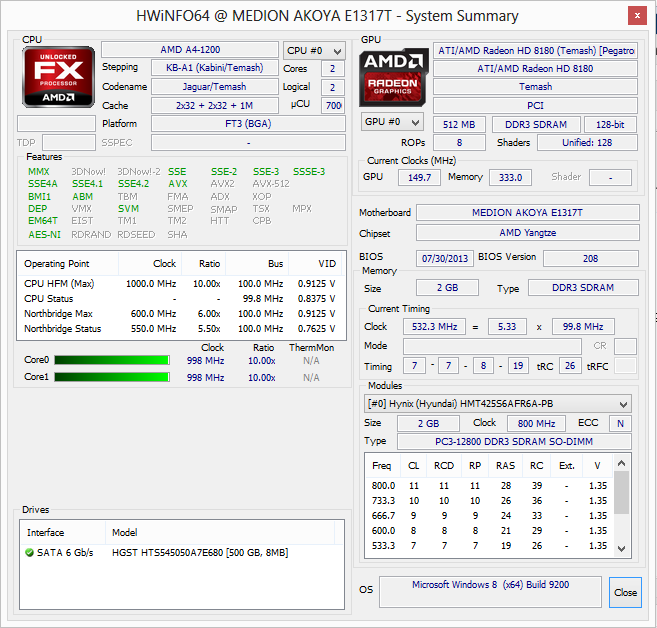This screenshot has width=657, height=628.
Task: Click scroll down arrow in memory timing table
Action: pyautogui.click(x=622, y=548)
